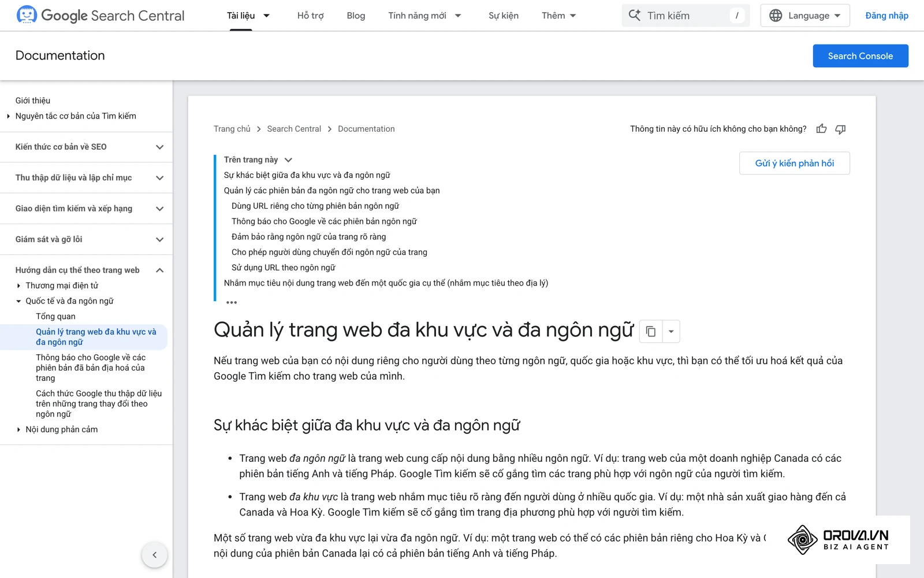The width and height of the screenshot is (924, 578).
Task: Open the Sự kiện tab
Action: (x=504, y=16)
